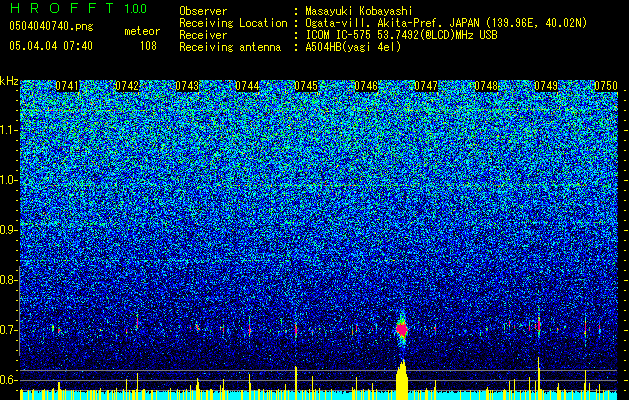This screenshot has height=400, width=629.
Task: Click the 1.0 kHz axis label
Action: 8,180
